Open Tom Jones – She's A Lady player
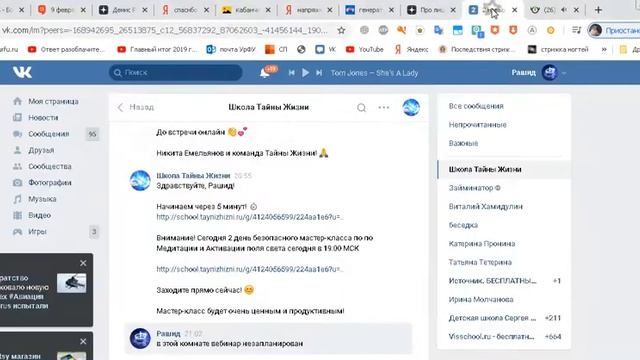Screen dimensions: 640x360 [x=374, y=73]
